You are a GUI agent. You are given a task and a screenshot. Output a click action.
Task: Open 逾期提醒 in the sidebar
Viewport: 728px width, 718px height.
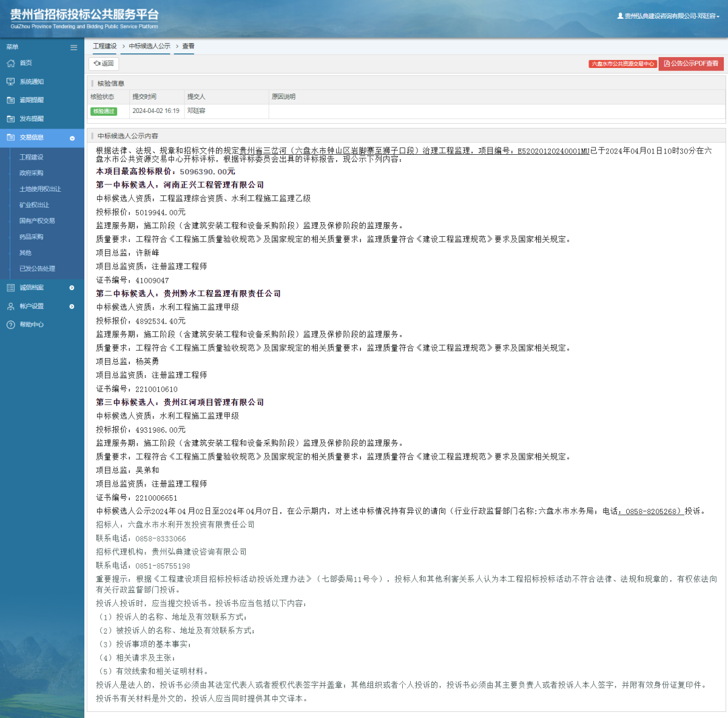coord(32,100)
